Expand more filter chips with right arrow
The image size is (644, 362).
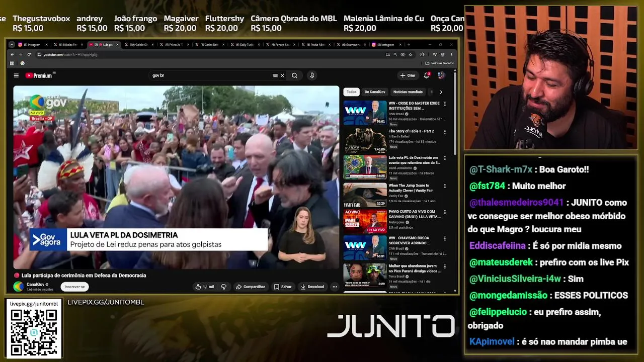click(441, 92)
